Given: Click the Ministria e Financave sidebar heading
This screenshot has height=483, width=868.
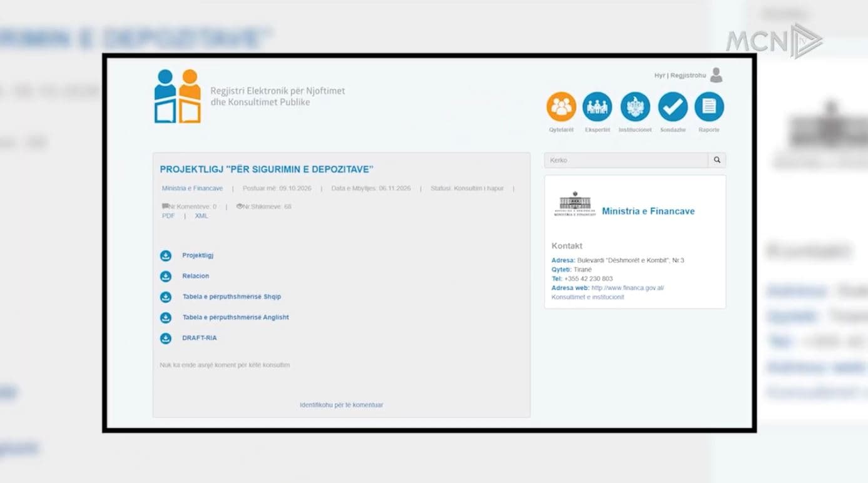Looking at the screenshot, I should pos(648,211).
